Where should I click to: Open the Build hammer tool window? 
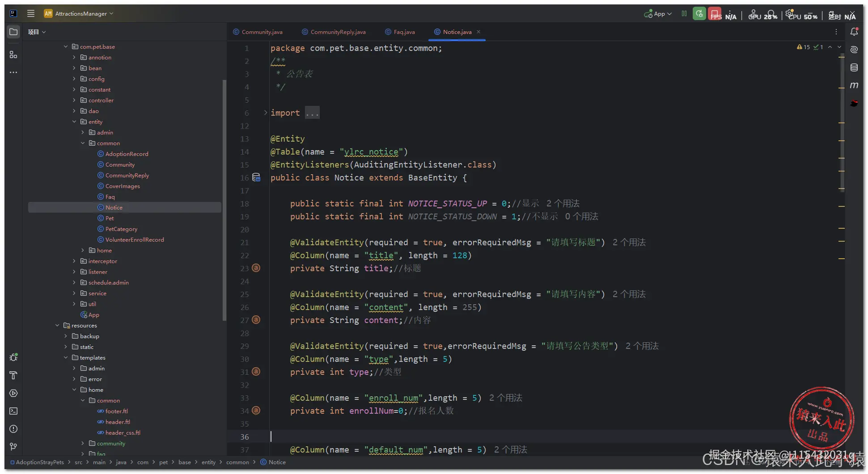(13, 375)
